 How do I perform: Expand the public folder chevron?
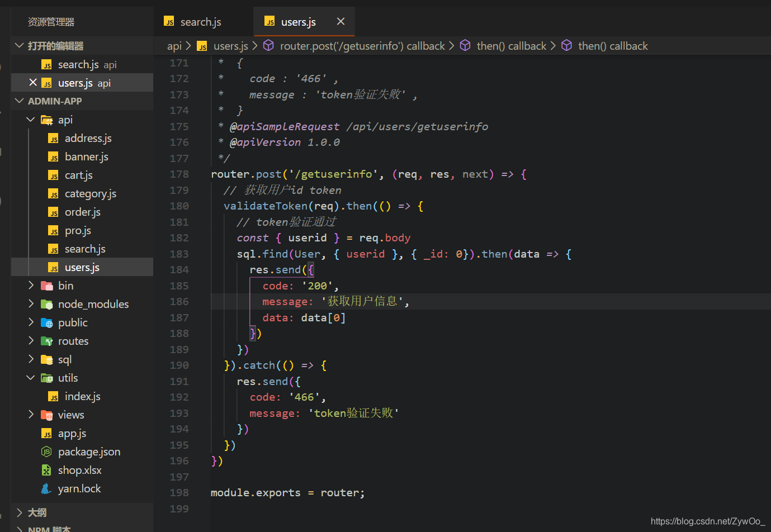[x=31, y=322]
